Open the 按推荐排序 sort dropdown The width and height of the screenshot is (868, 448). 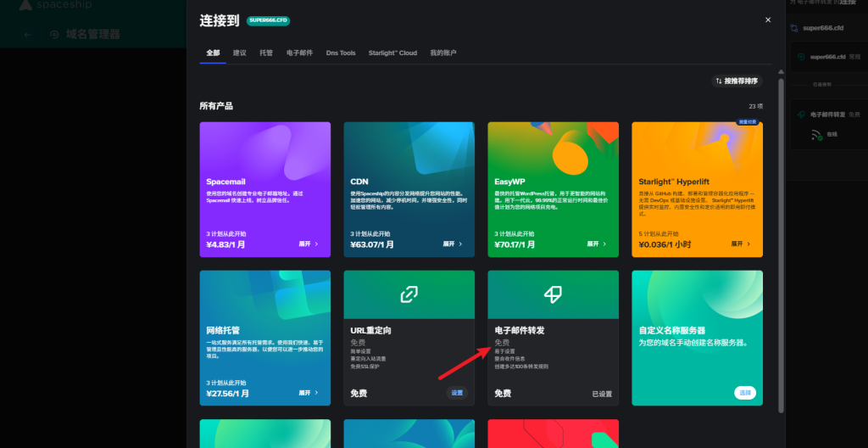pyautogui.click(x=737, y=81)
